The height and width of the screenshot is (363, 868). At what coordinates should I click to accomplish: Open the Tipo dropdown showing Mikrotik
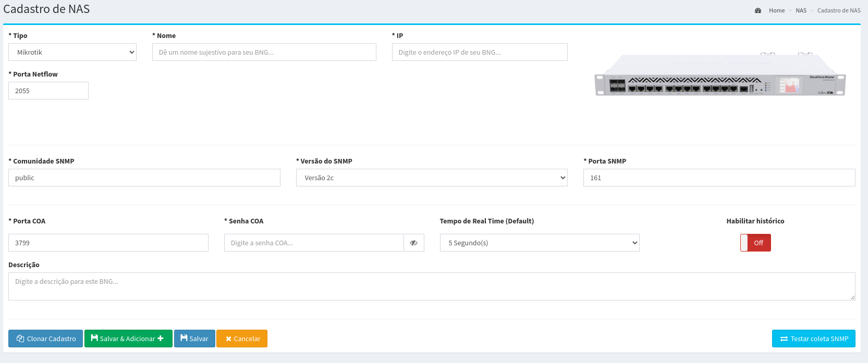point(72,52)
